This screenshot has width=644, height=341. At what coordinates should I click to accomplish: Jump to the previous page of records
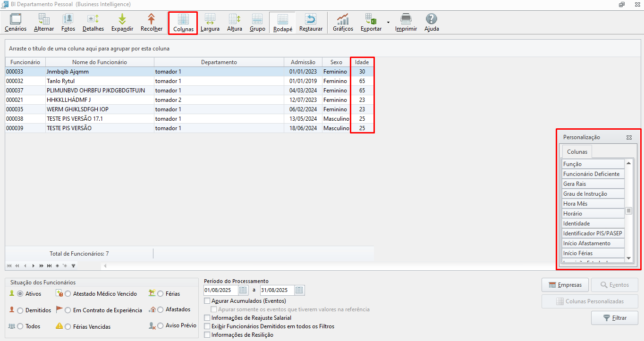17,266
